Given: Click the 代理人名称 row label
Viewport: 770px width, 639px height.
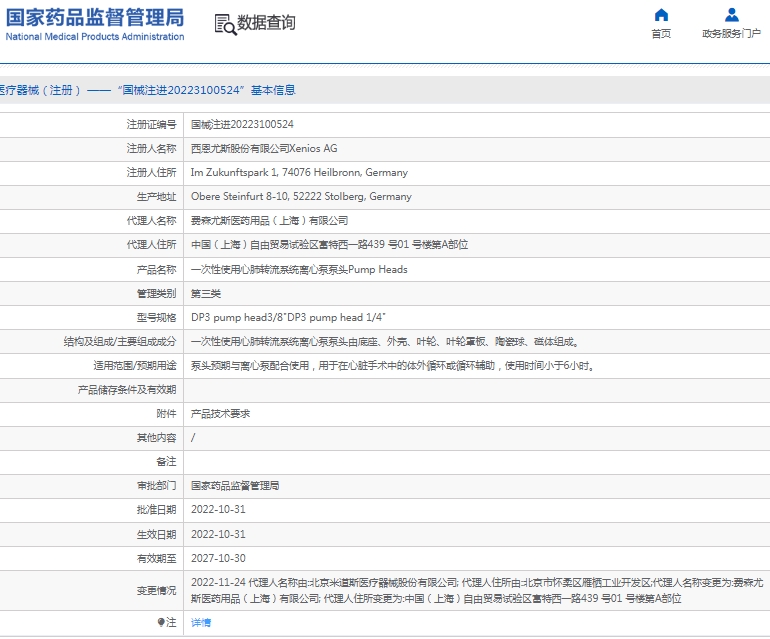Looking at the screenshot, I should (151, 221).
